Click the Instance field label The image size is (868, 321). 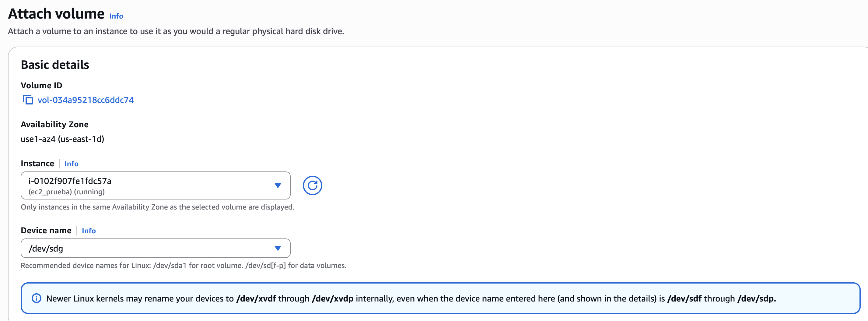tap(37, 164)
